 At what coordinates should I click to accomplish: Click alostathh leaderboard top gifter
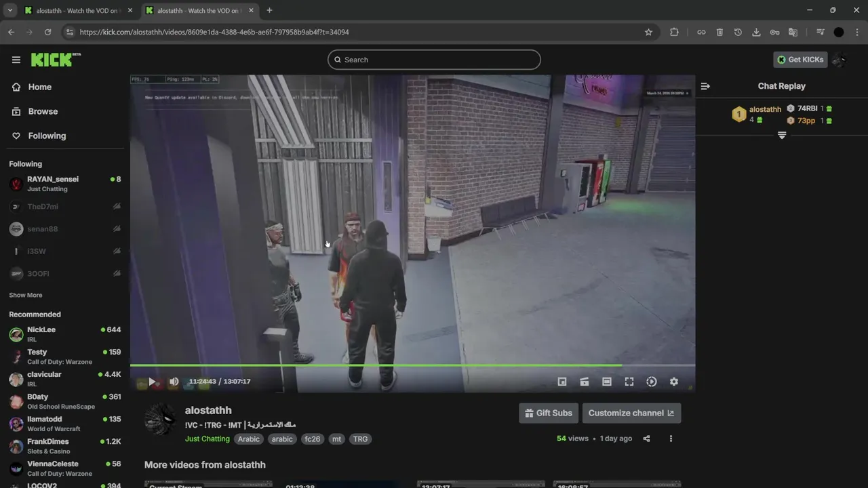pyautogui.click(x=765, y=109)
